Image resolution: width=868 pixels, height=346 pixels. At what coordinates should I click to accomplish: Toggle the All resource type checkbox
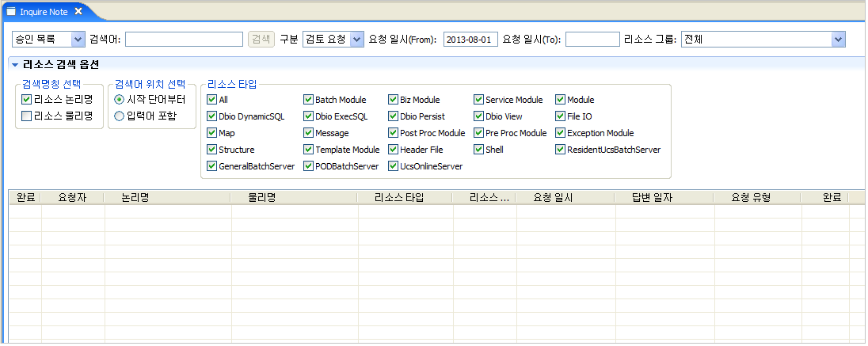pyautogui.click(x=211, y=100)
